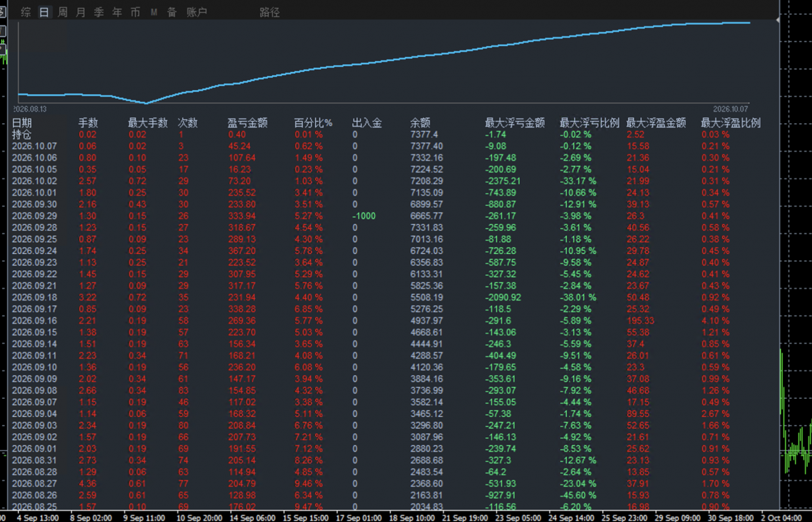Click the 195.33 max floating profit value
Viewport: 812px width, 522px height.
click(x=641, y=320)
